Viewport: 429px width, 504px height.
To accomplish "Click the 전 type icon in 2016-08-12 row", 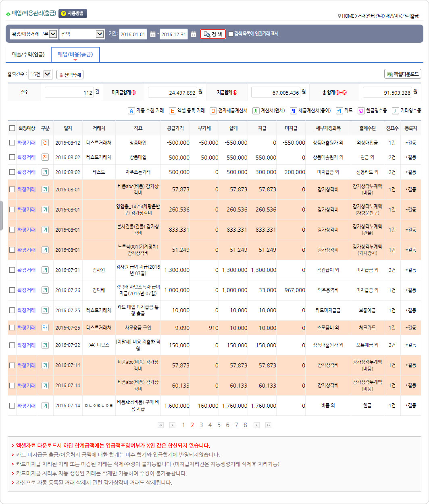I will (45, 143).
